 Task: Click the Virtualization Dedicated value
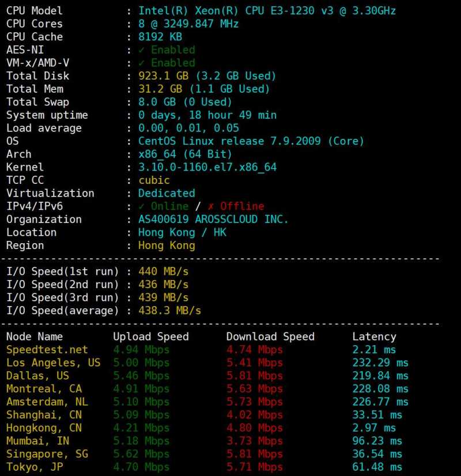pos(167,194)
